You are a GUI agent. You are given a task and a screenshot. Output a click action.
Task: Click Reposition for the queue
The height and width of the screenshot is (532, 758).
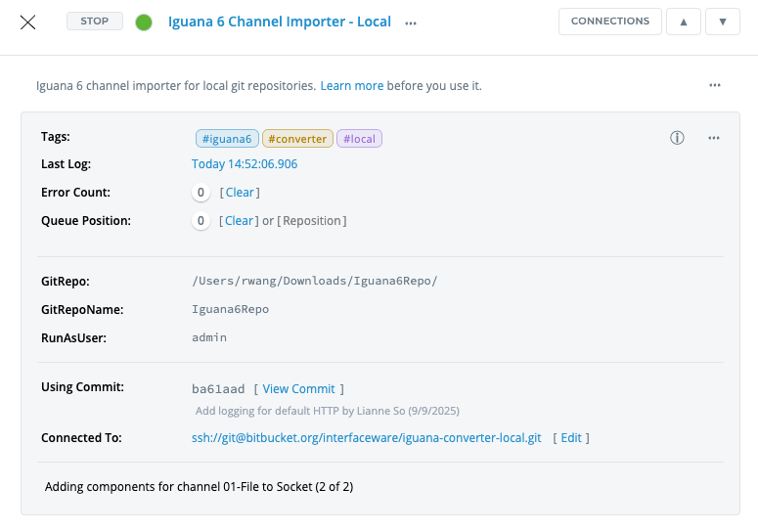pos(312,221)
